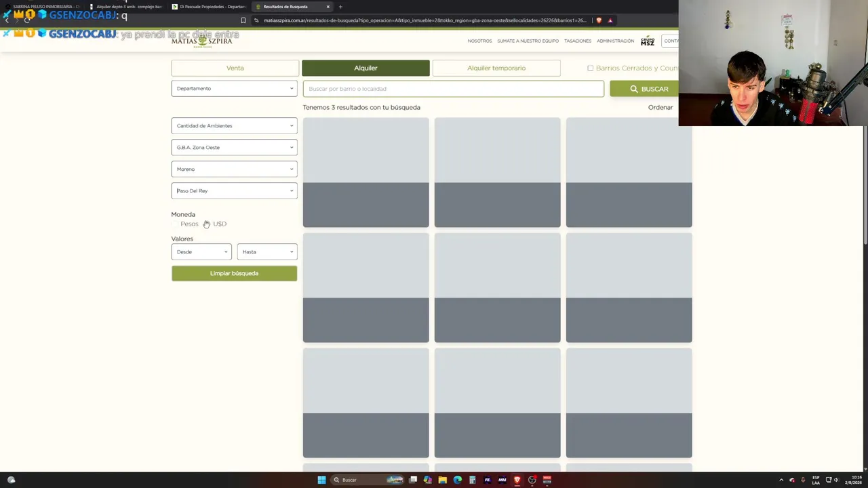Screen dimensions: 868x488
Task: Switch to Alquiler temporario tab
Action: [x=496, y=68]
